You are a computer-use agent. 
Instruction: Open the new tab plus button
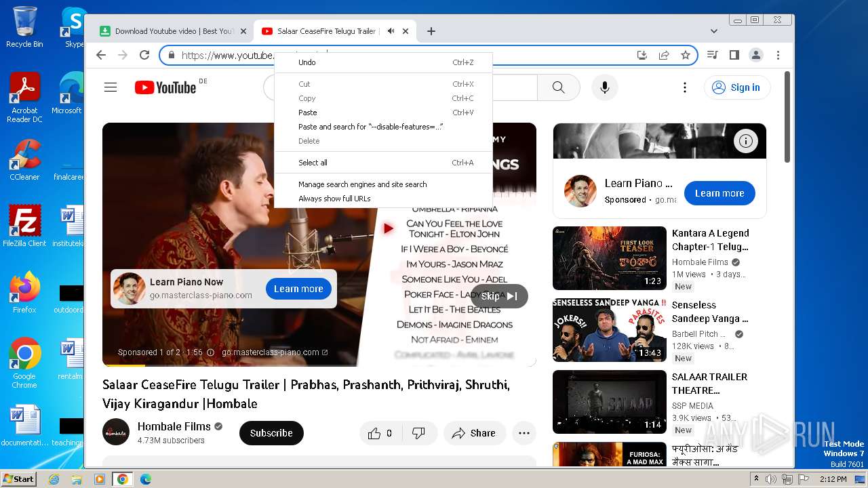[x=431, y=31]
